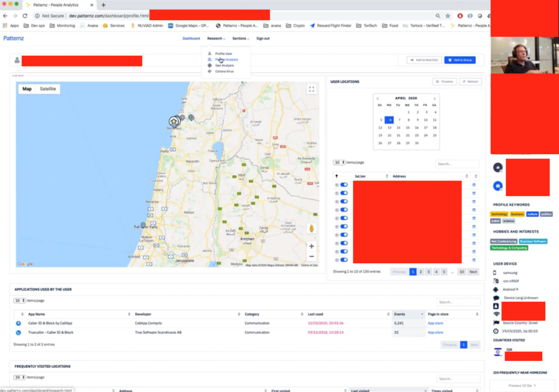Toggle off the first location row switch
This screenshot has height=392, width=559.
pyautogui.click(x=344, y=185)
